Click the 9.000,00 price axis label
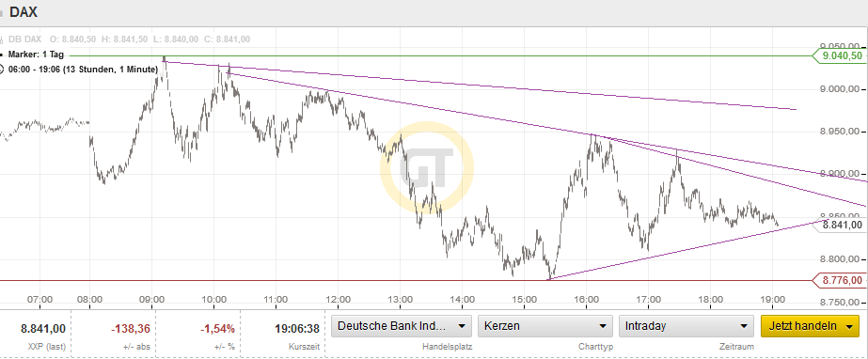Viewport: 868px width, 359px height. (839, 89)
